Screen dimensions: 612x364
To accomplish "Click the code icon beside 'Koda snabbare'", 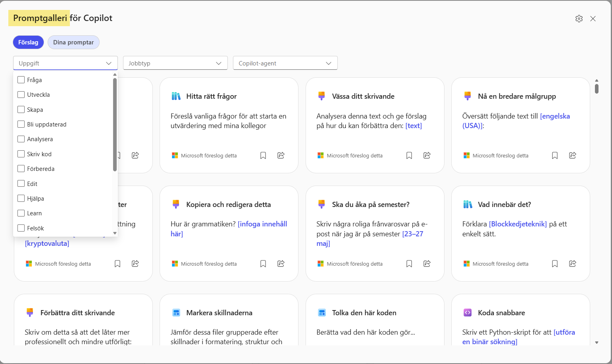I will click(468, 313).
